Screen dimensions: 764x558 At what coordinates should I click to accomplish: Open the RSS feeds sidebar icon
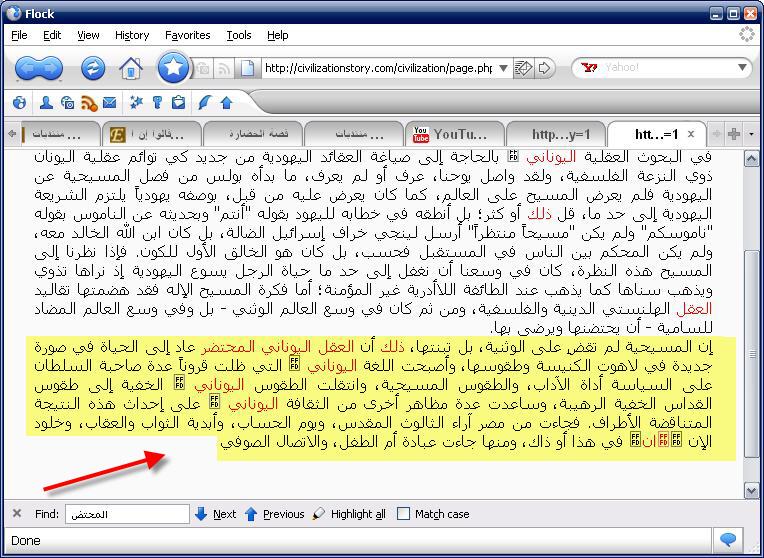89,102
